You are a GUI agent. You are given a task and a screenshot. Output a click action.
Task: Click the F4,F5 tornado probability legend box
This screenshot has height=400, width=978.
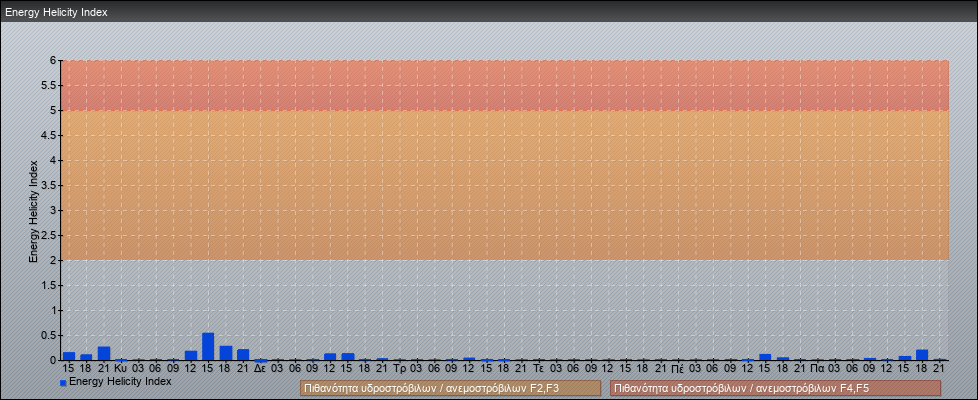(x=775, y=388)
